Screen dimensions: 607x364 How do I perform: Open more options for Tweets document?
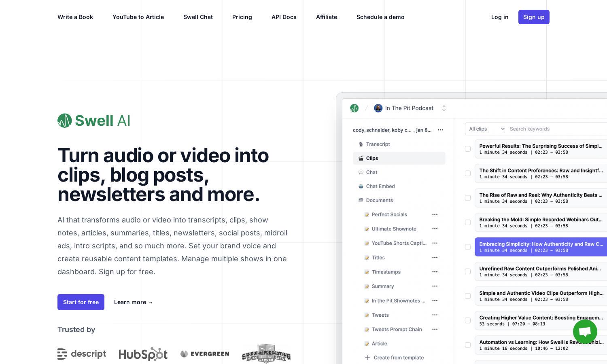[x=435, y=315]
